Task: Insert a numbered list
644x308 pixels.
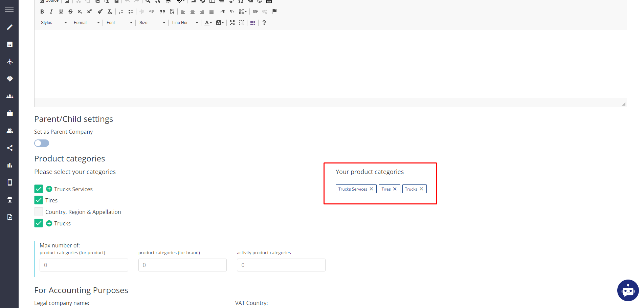Action: point(121,12)
